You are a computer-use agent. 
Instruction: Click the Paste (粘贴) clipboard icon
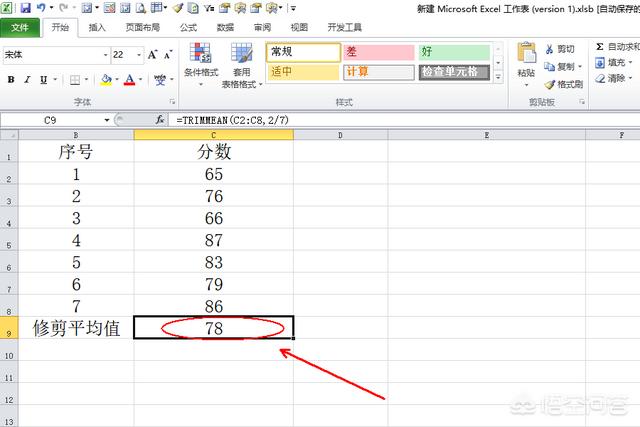pos(527,53)
